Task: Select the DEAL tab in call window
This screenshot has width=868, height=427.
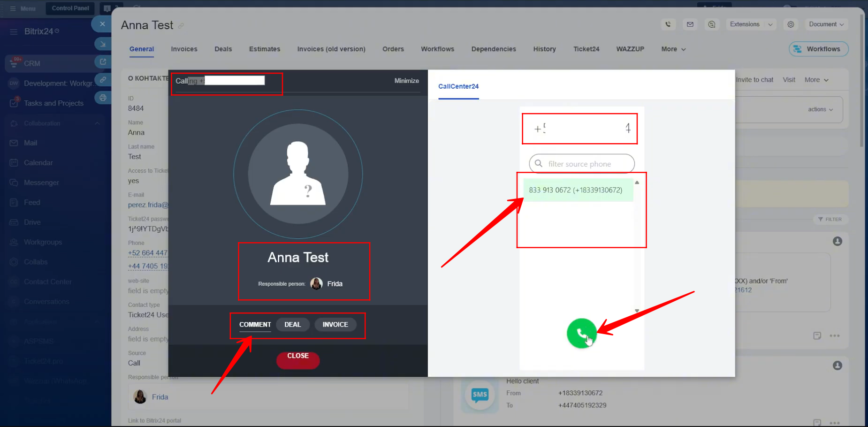Action: 292,325
